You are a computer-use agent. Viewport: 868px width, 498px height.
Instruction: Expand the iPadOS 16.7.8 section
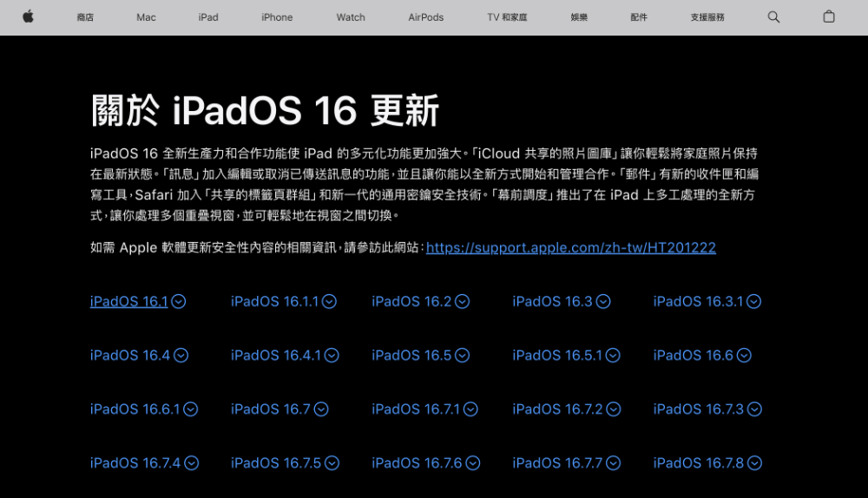[x=707, y=462]
